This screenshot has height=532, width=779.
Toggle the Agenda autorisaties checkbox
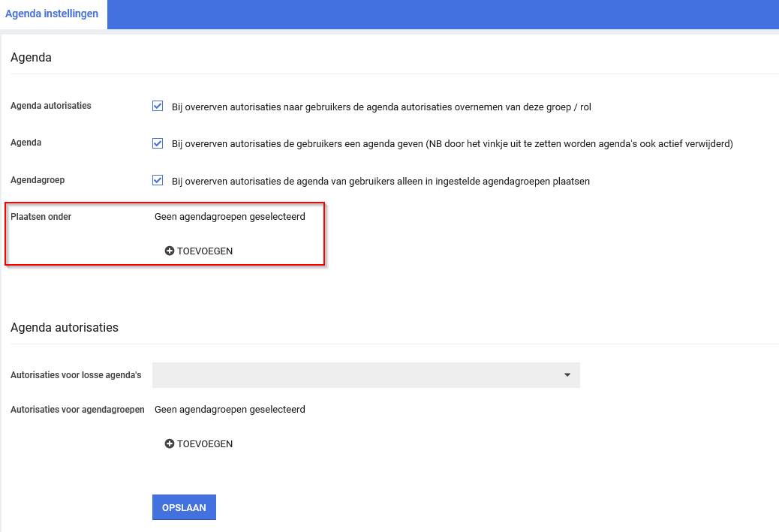[x=158, y=107]
